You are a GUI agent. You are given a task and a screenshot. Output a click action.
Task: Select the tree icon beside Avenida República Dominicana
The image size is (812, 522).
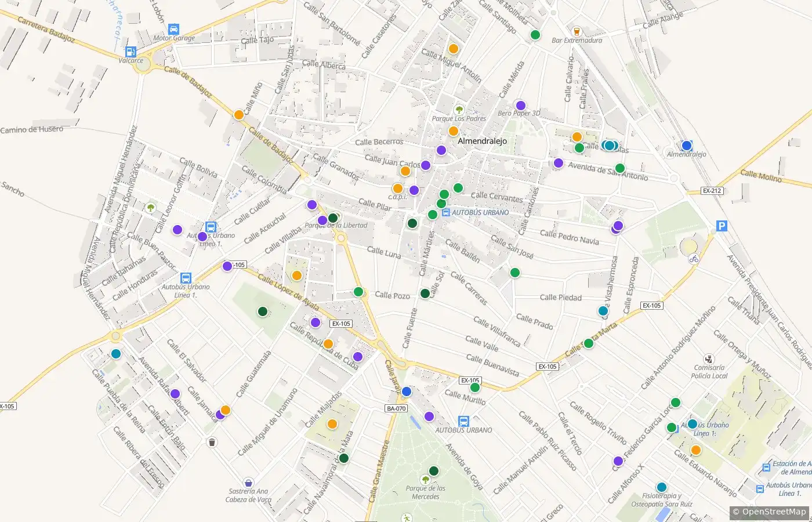click(x=151, y=207)
